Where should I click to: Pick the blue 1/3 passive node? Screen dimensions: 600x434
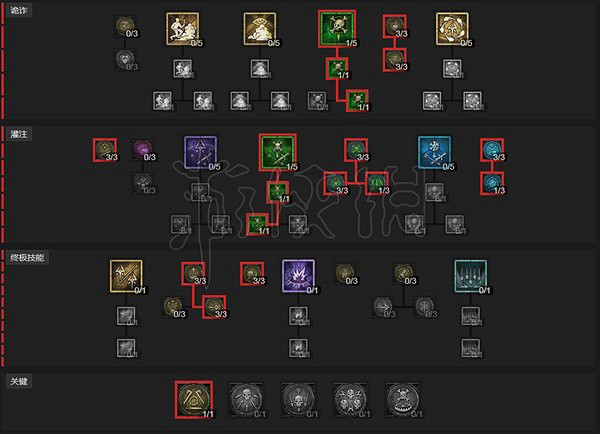tap(492, 183)
